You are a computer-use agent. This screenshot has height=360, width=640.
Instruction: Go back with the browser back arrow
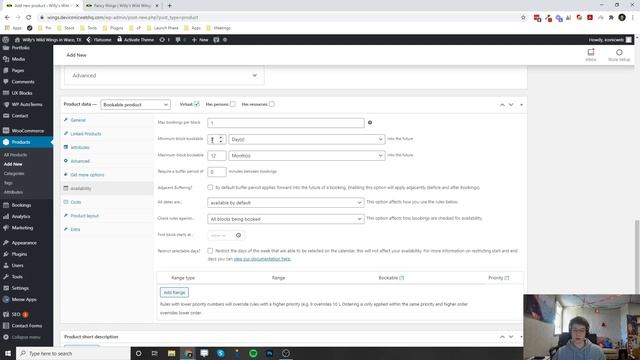click(x=7, y=18)
